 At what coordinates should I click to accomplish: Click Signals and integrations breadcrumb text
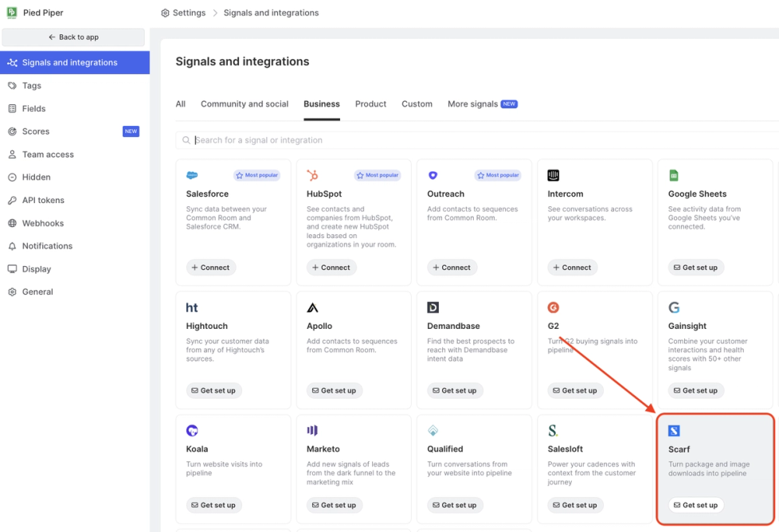(272, 13)
